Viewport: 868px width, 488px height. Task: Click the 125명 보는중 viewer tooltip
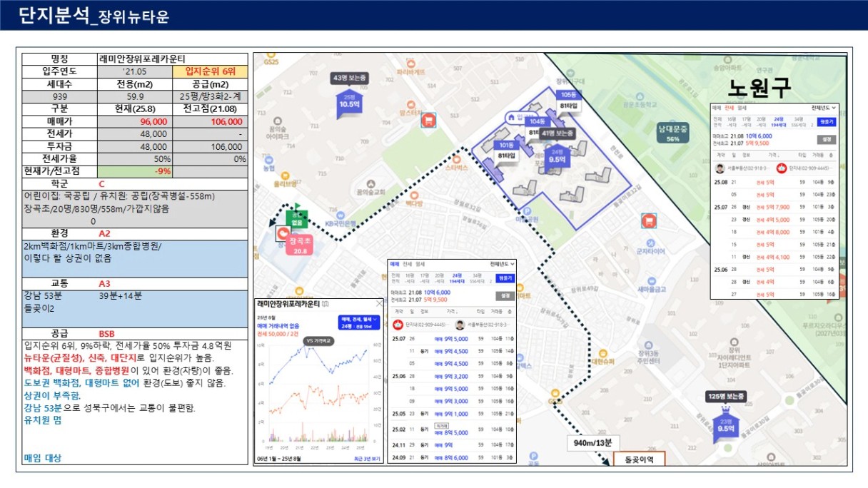[x=725, y=396]
